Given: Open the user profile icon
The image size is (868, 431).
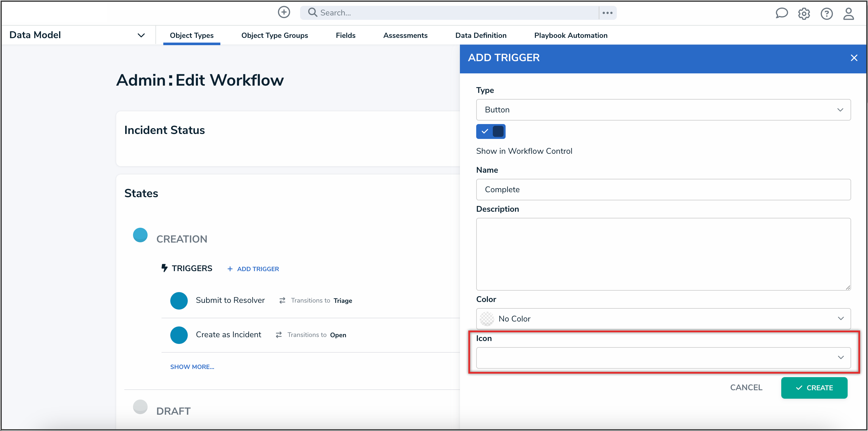Looking at the screenshot, I should tap(848, 14).
